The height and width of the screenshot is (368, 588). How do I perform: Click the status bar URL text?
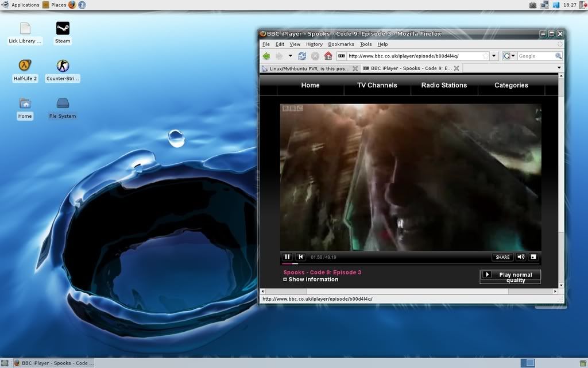point(317,299)
